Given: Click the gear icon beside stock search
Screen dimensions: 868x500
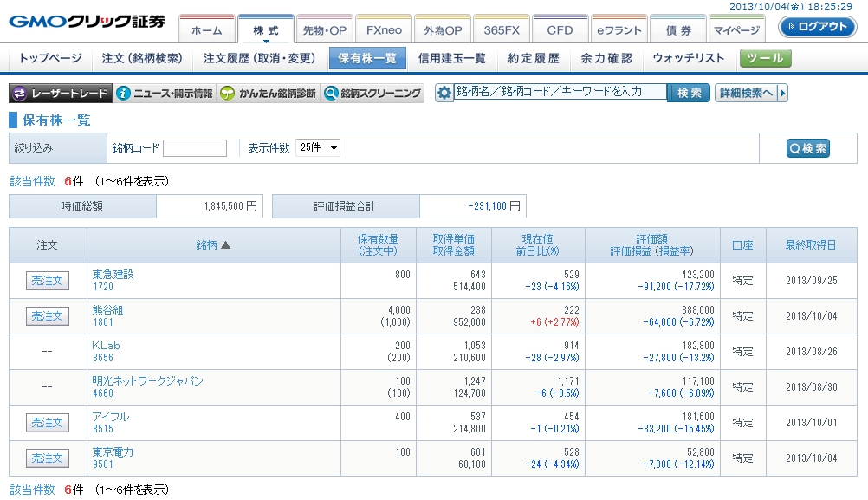Looking at the screenshot, I should (x=444, y=94).
